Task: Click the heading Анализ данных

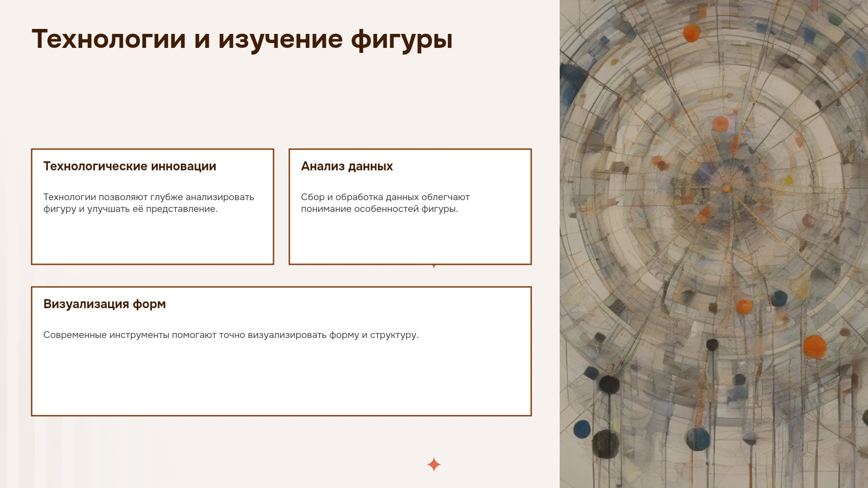Action: (347, 166)
